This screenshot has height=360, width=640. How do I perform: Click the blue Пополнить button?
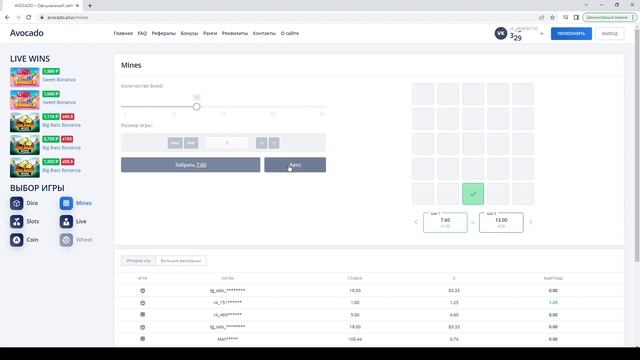coord(571,33)
